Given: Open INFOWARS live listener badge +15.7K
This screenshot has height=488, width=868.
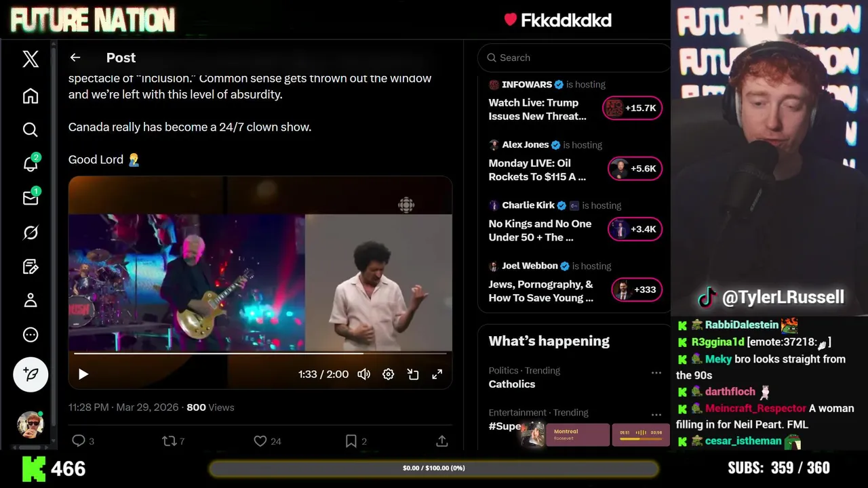Looking at the screenshot, I should [x=632, y=108].
